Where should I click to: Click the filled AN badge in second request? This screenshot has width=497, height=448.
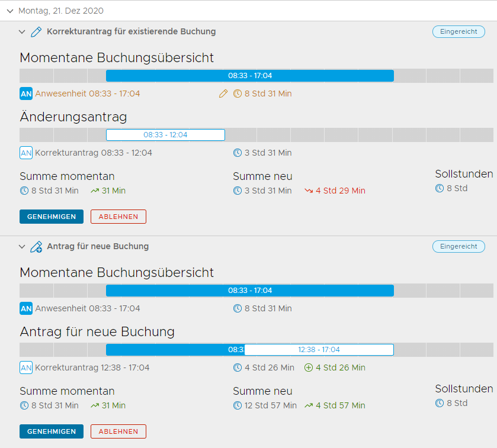point(26,308)
